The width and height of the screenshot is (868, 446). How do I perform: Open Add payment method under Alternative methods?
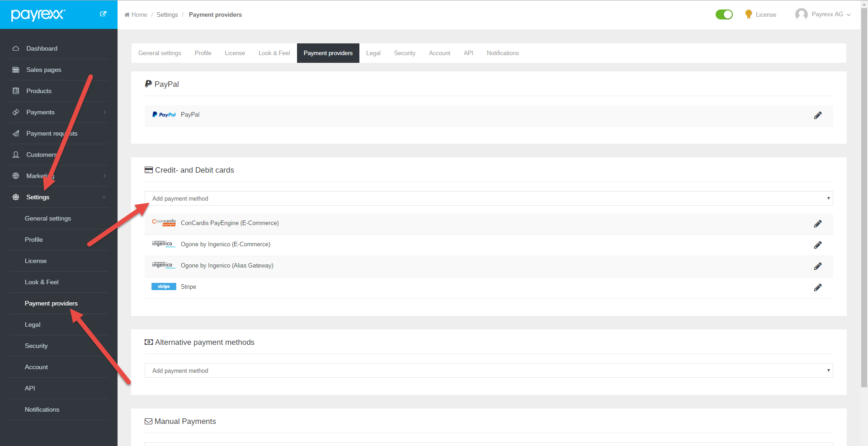(489, 371)
